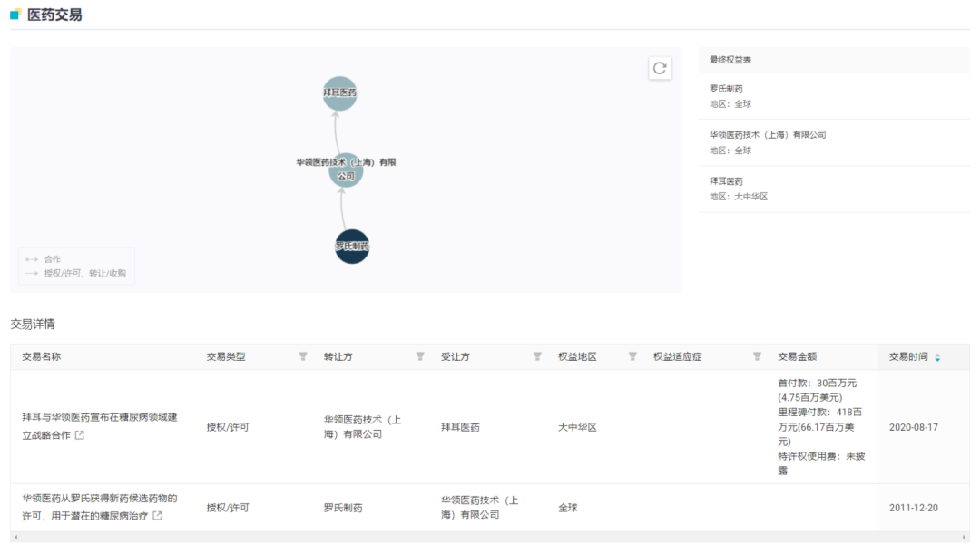This screenshot has width=980, height=544.
Task: Open deal 华领医药从罗氏获得新药候选药物的许可
Action: click(x=100, y=507)
